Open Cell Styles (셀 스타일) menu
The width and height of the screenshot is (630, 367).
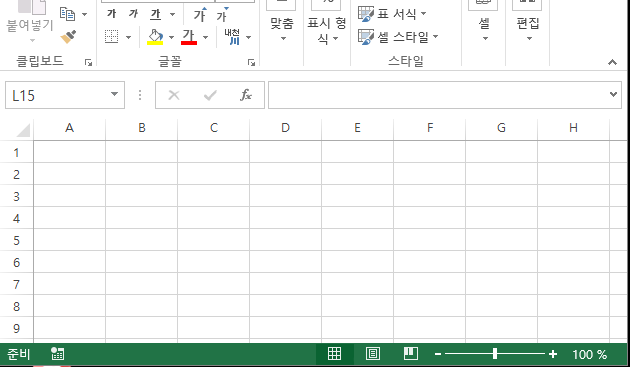(x=398, y=37)
